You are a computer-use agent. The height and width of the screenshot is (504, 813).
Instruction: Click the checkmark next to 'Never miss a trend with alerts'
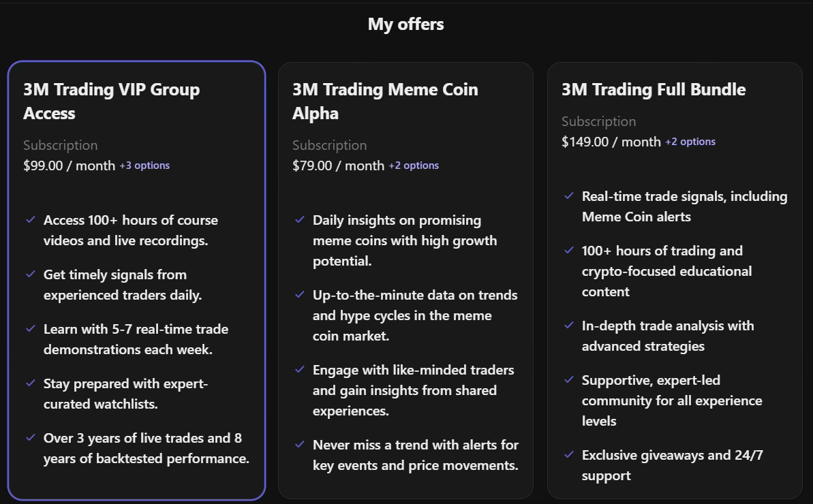coord(299,445)
